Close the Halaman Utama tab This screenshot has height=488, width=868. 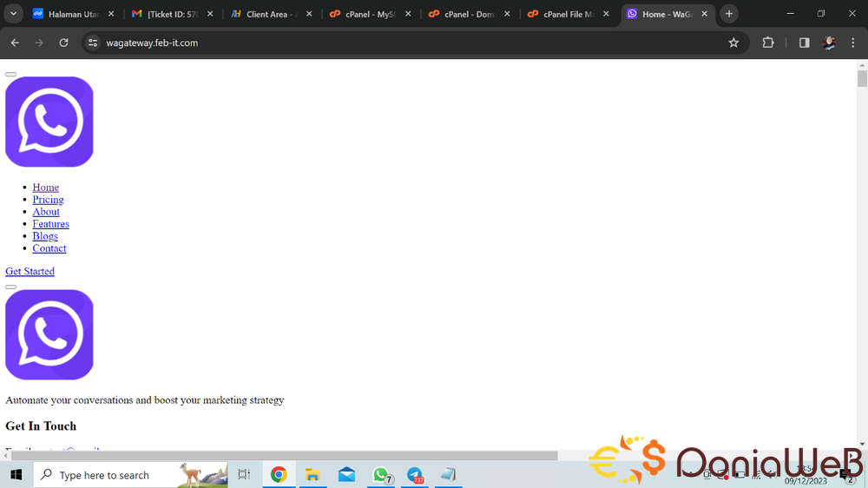click(x=111, y=14)
